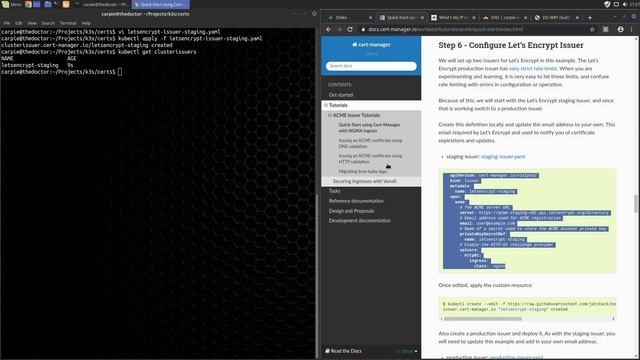Click the cert-manager home logo link
This screenshot has height=360, width=640.
coord(371,44)
